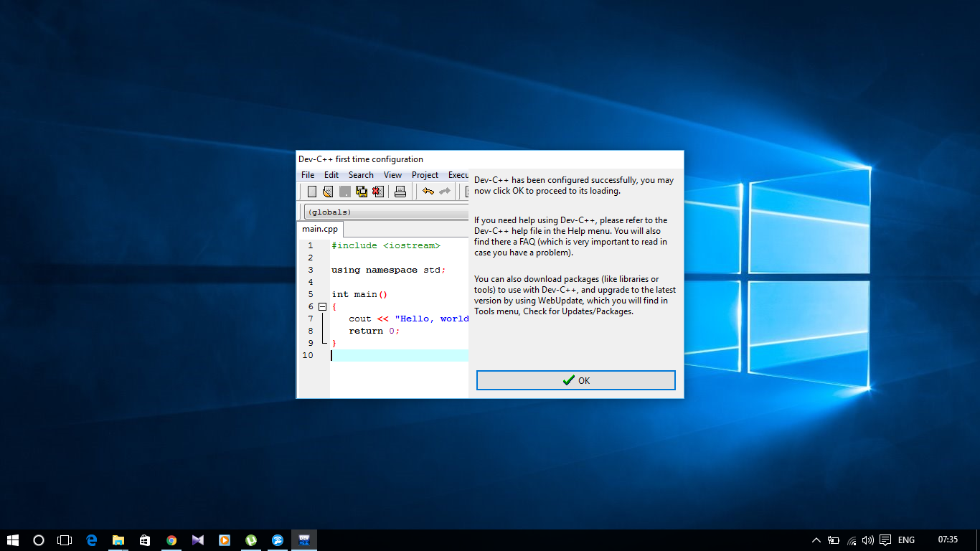
Task: Open the Project menu
Action: pos(425,174)
